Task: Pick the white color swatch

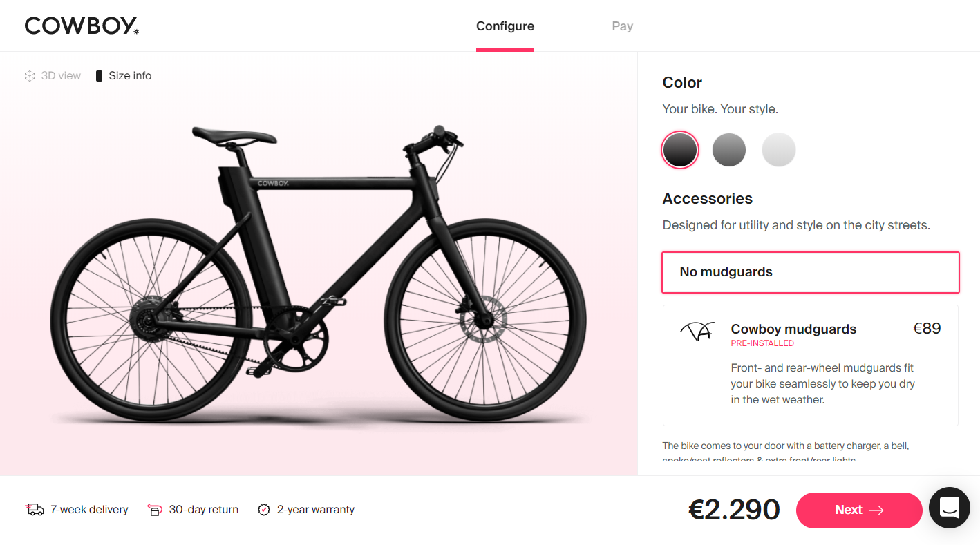Action: [x=779, y=150]
